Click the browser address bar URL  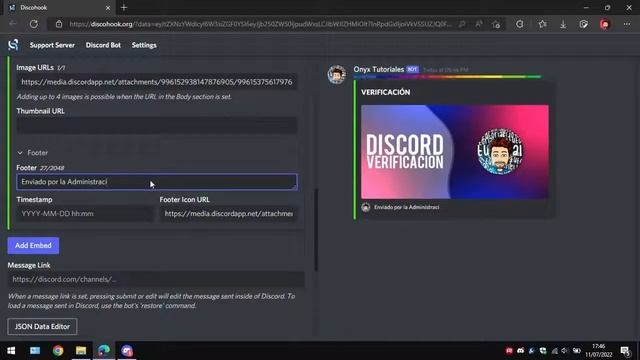pos(260,24)
